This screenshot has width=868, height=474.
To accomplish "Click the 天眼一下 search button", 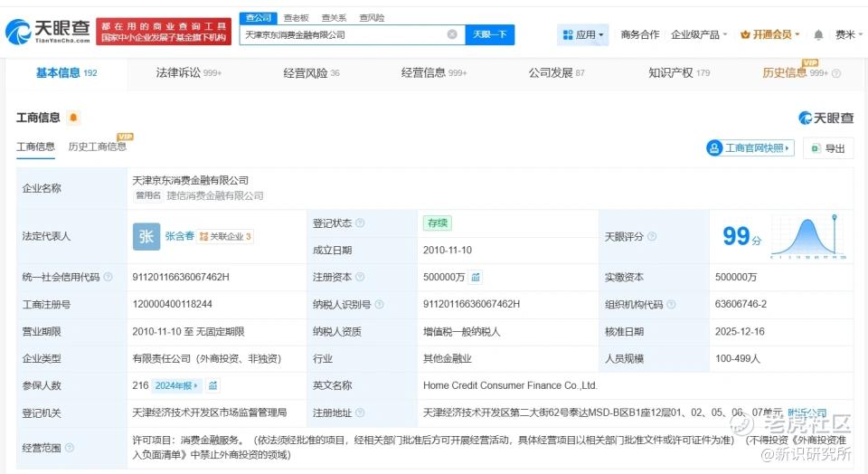I will pos(491,34).
